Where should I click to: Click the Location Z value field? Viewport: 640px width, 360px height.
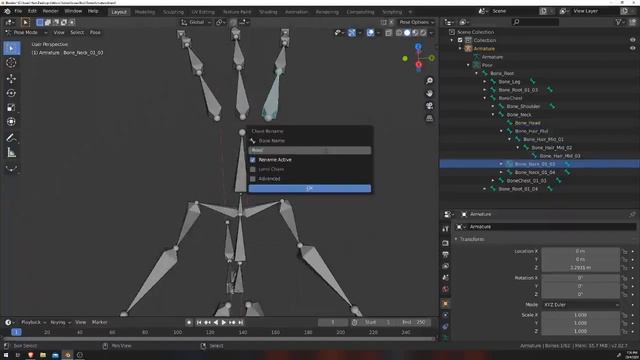tap(580, 268)
